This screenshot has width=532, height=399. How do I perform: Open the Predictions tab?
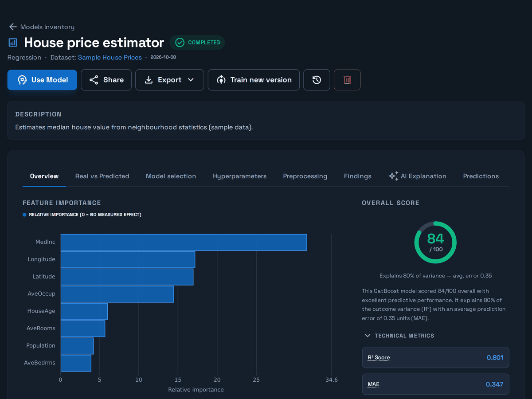[481, 176]
